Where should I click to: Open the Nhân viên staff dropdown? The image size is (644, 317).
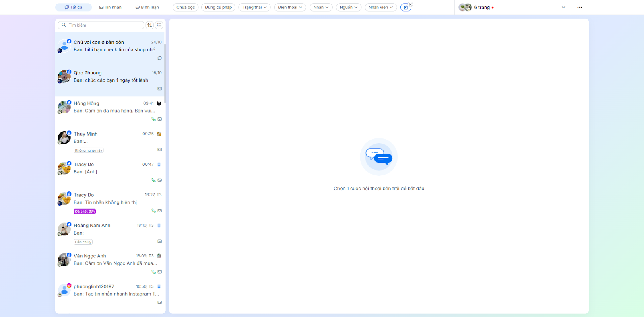(381, 7)
